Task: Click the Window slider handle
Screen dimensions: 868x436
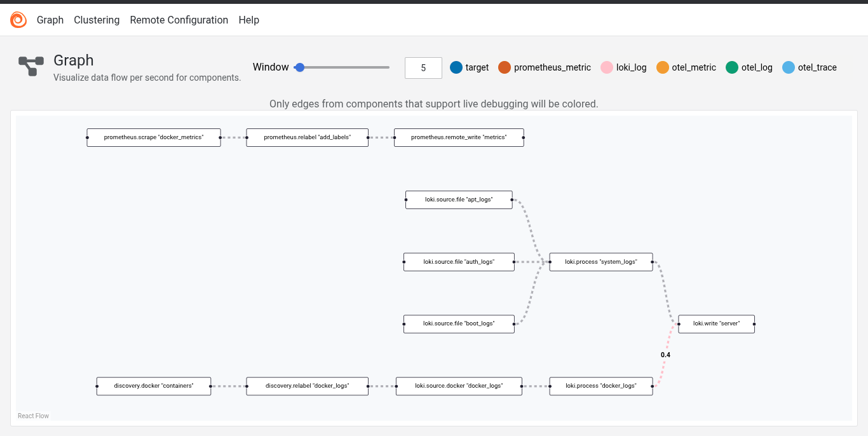Action: [x=300, y=67]
